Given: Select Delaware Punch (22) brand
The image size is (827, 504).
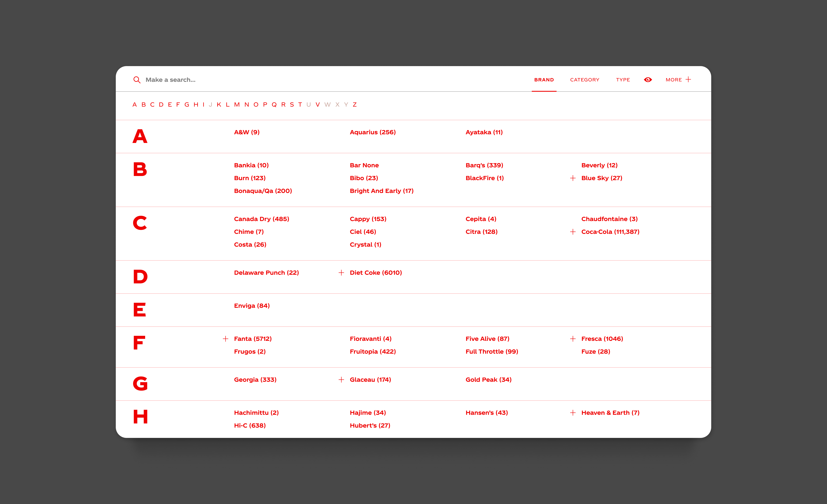Looking at the screenshot, I should [266, 273].
